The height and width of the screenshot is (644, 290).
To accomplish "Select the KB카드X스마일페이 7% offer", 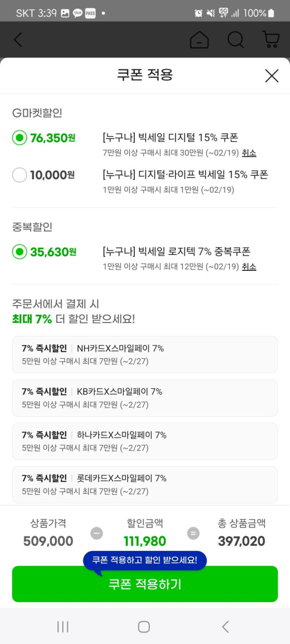I will pos(145,398).
